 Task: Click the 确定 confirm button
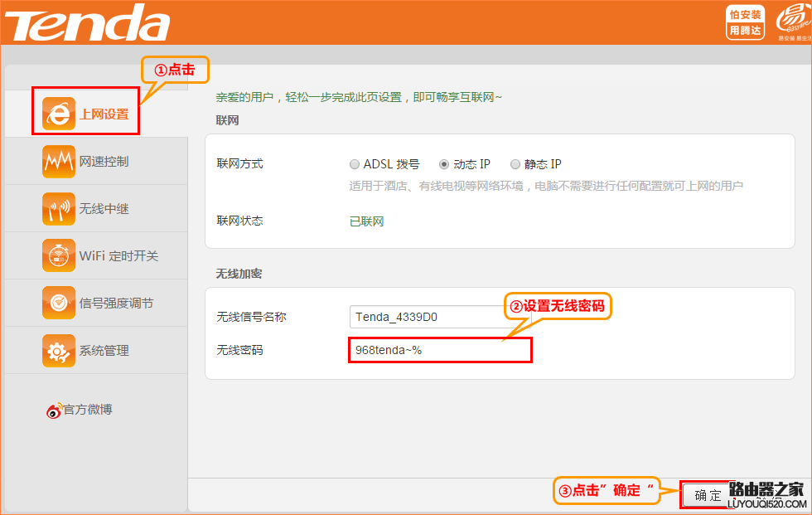pyautogui.click(x=708, y=495)
